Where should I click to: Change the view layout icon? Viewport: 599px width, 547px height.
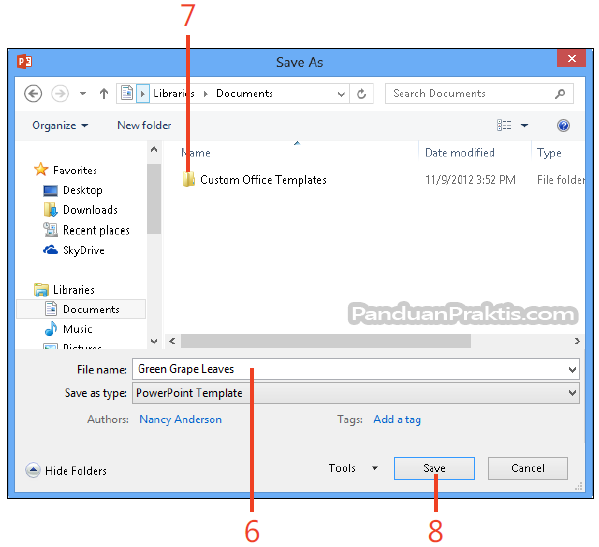(504, 125)
